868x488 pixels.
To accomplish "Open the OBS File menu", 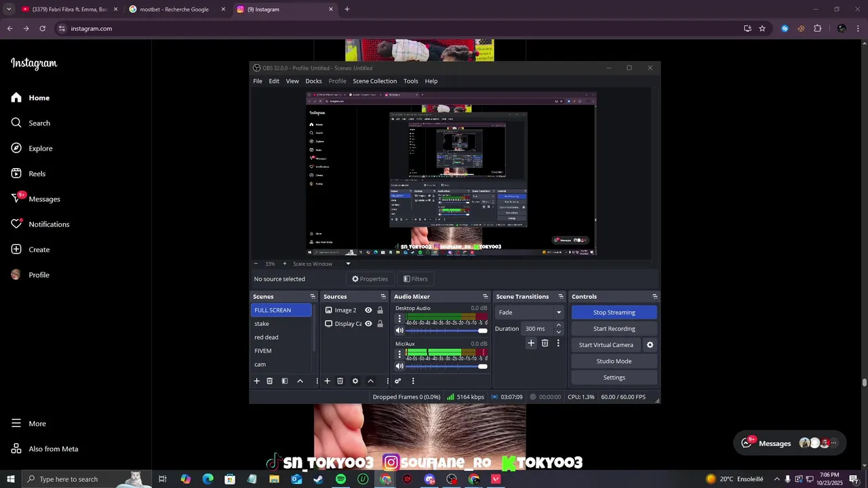I will pyautogui.click(x=258, y=81).
